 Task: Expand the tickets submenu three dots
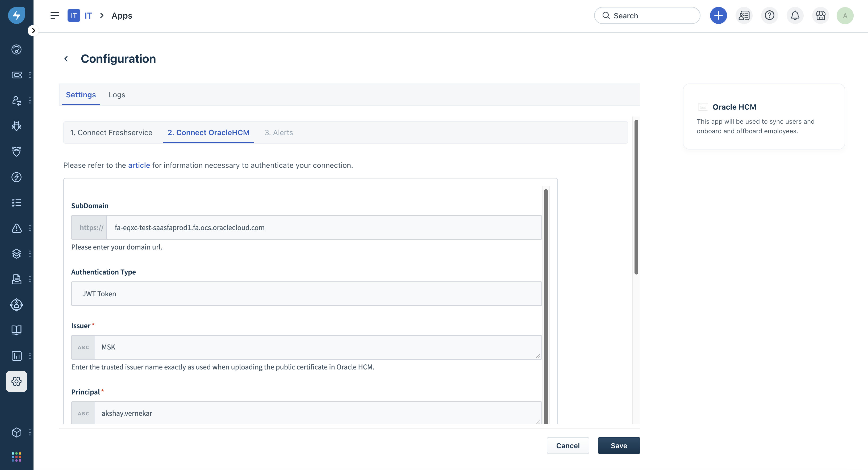30,75
